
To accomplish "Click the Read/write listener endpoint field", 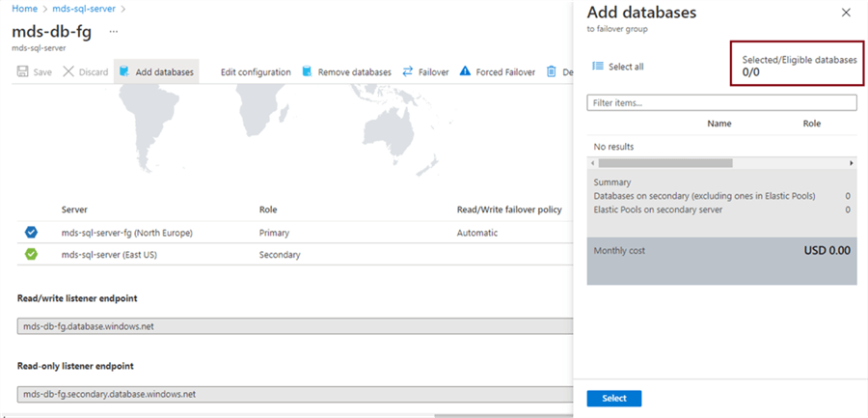I will [295, 326].
